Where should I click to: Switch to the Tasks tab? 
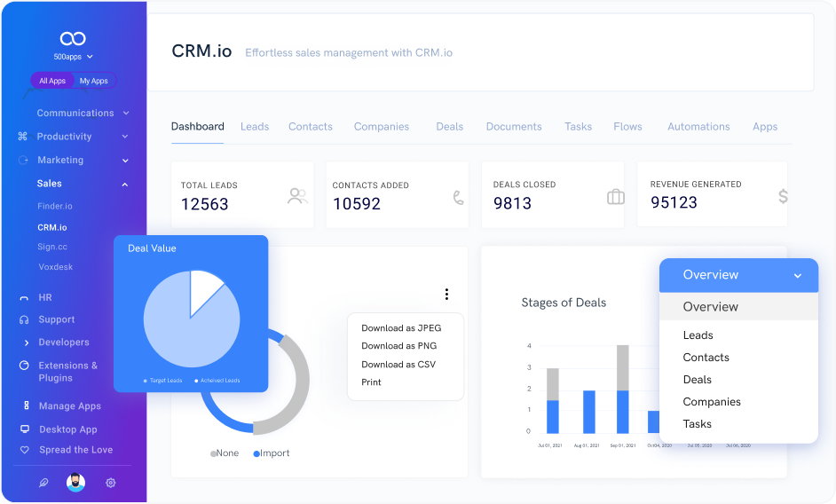coord(578,126)
